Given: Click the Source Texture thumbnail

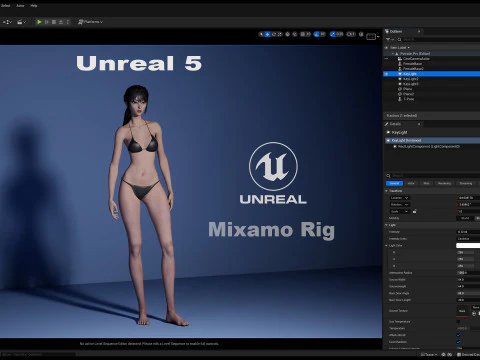Looking at the screenshot, I should 462,311.
